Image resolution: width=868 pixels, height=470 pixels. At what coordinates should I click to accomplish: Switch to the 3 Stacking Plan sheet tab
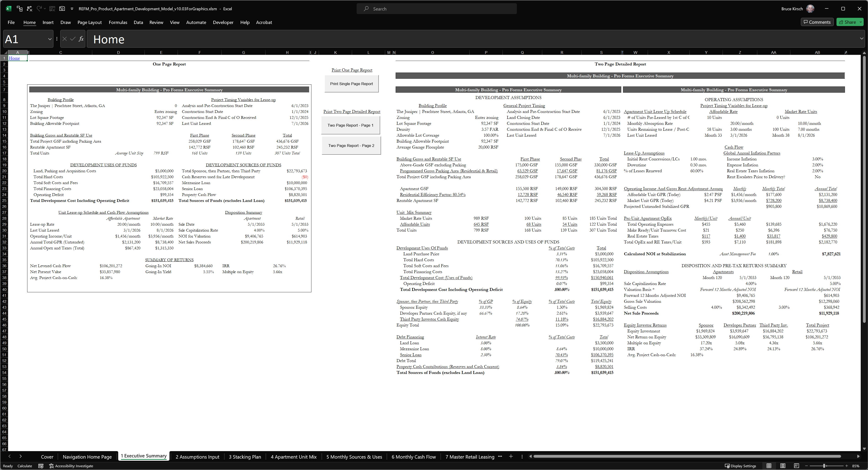click(245, 457)
